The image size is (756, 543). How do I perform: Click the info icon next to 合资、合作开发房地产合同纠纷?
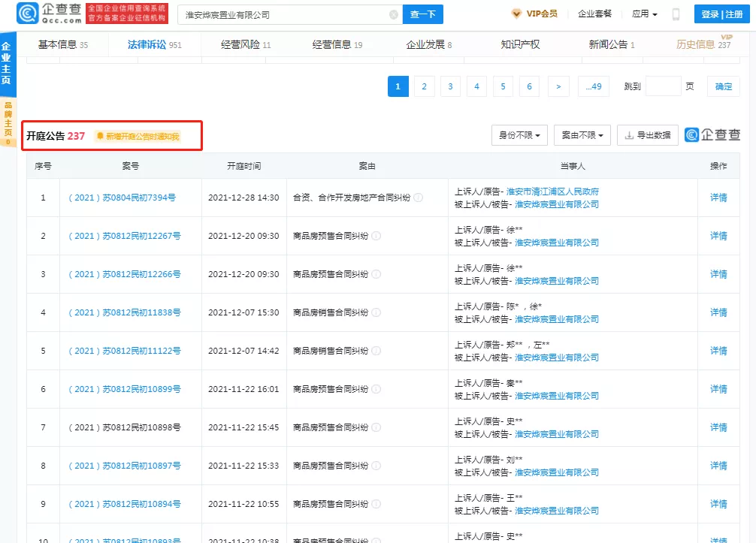pyautogui.click(x=419, y=198)
